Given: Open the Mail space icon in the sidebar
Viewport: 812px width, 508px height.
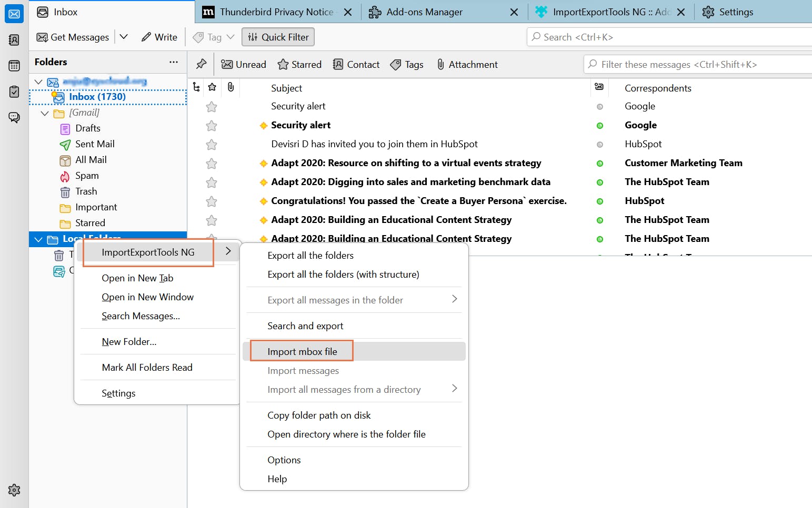Looking at the screenshot, I should [14, 14].
